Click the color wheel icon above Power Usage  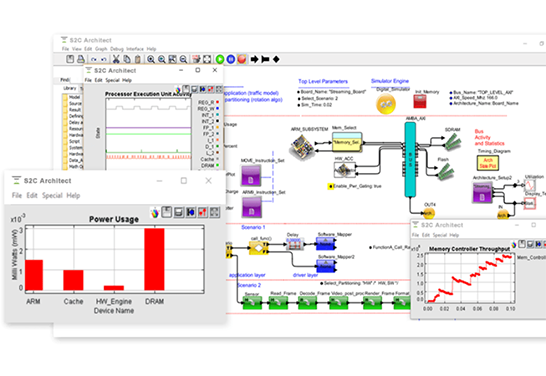tap(155, 212)
